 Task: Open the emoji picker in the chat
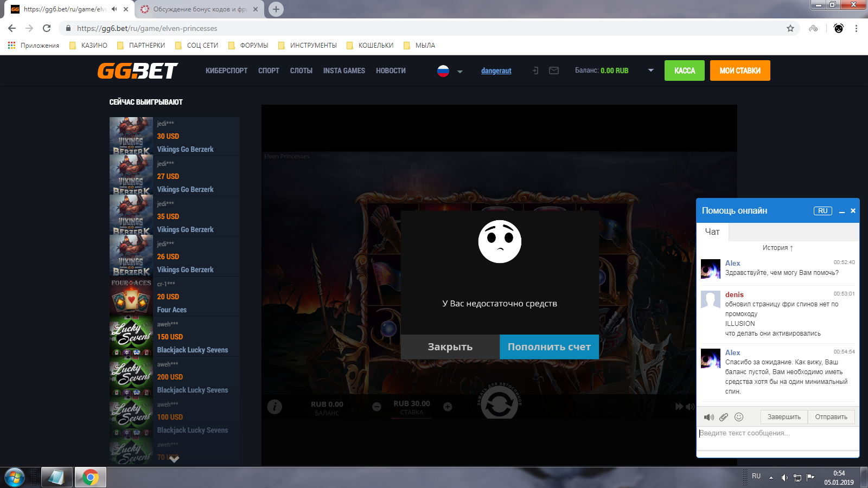739,417
